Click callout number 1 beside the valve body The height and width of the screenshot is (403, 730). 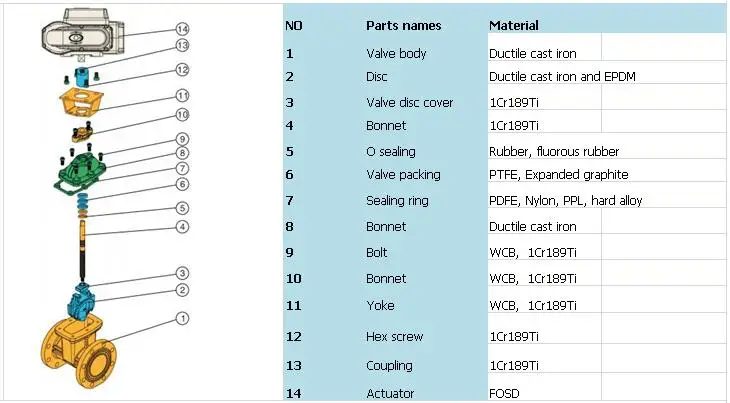point(182,319)
